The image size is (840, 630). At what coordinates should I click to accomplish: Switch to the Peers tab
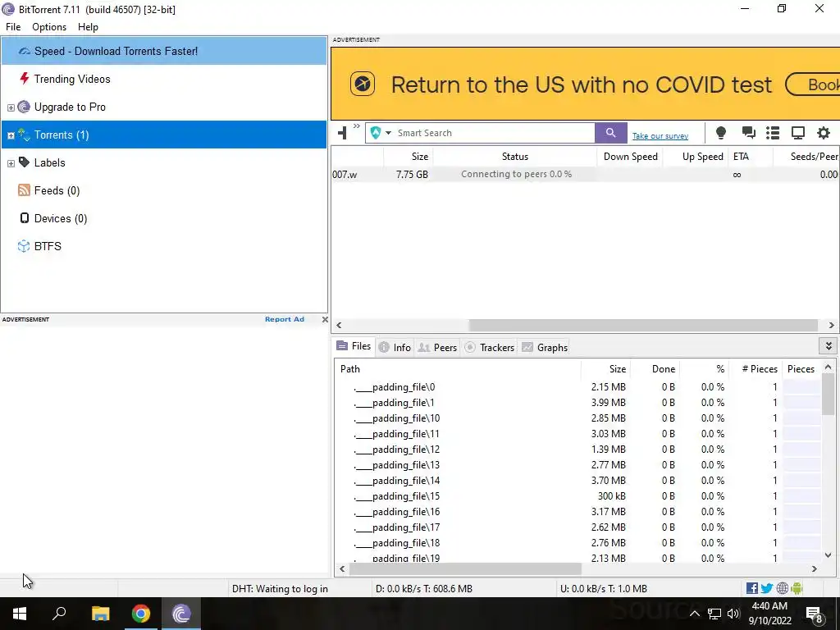(438, 347)
